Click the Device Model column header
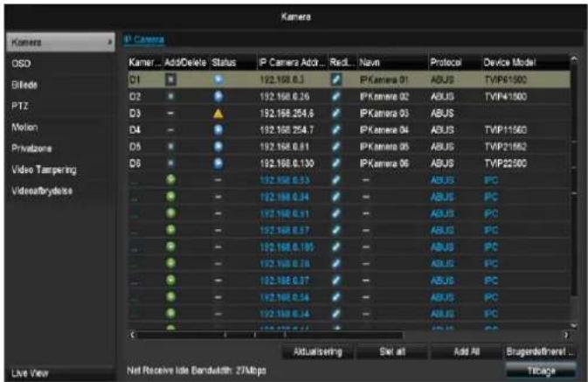 click(x=509, y=62)
